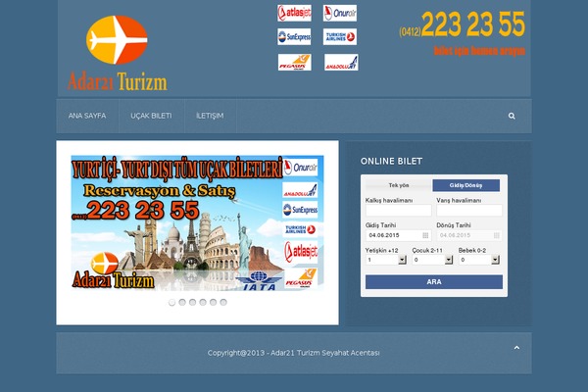Select the third slider dot
The width and height of the screenshot is (588, 392).
coord(192,303)
